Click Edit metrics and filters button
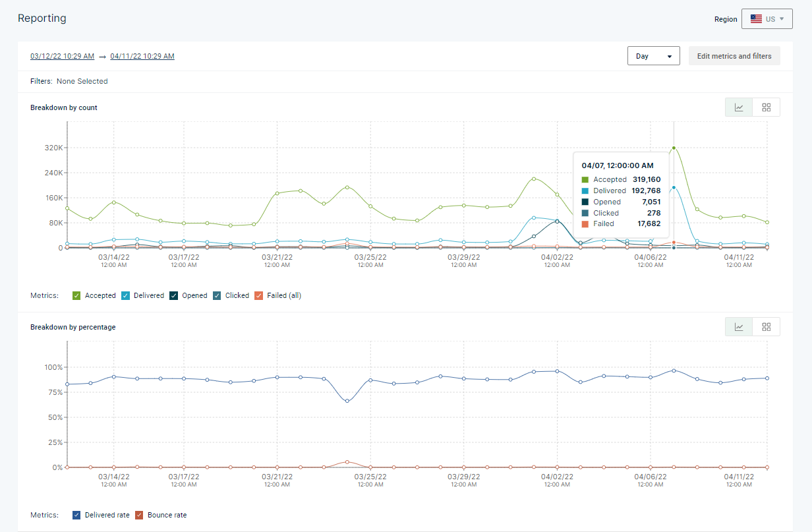The width and height of the screenshot is (812, 532). pos(734,56)
